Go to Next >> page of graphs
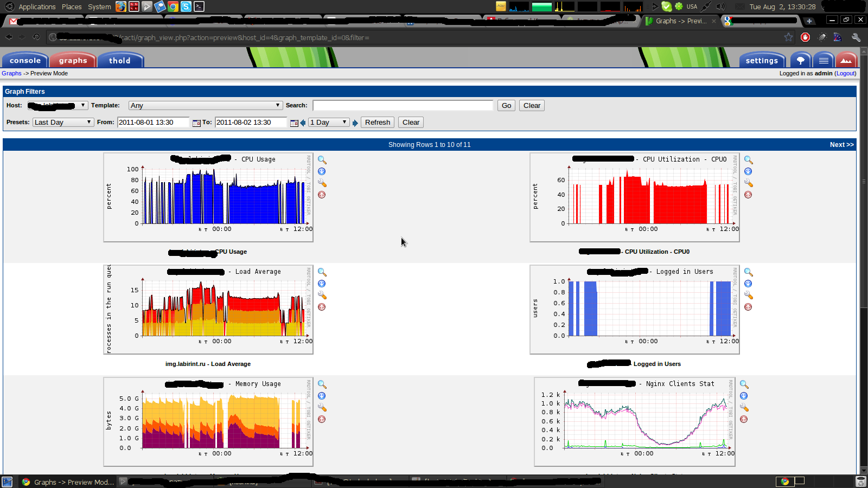The width and height of the screenshot is (868, 488). [x=841, y=145]
